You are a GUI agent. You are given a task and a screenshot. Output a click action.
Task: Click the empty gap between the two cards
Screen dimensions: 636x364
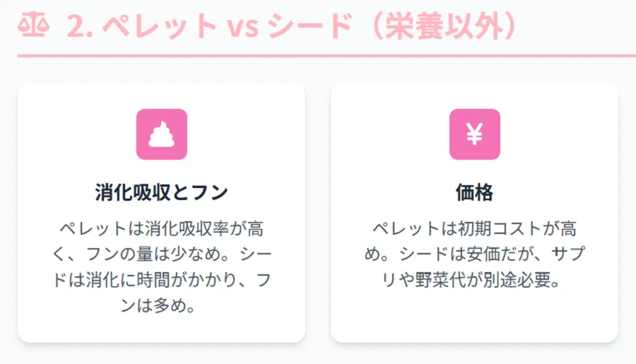(318, 212)
